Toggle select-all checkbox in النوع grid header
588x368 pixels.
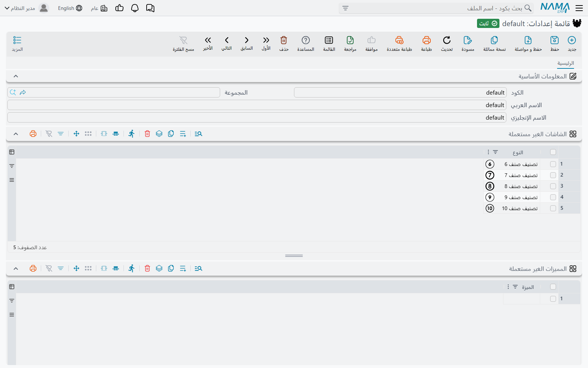point(553,152)
